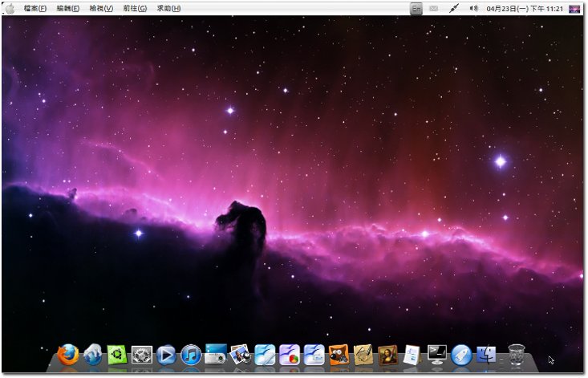Screen dimensions: 588x378
Task: Click the volume speaker icon
Action: tap(474, 8)
